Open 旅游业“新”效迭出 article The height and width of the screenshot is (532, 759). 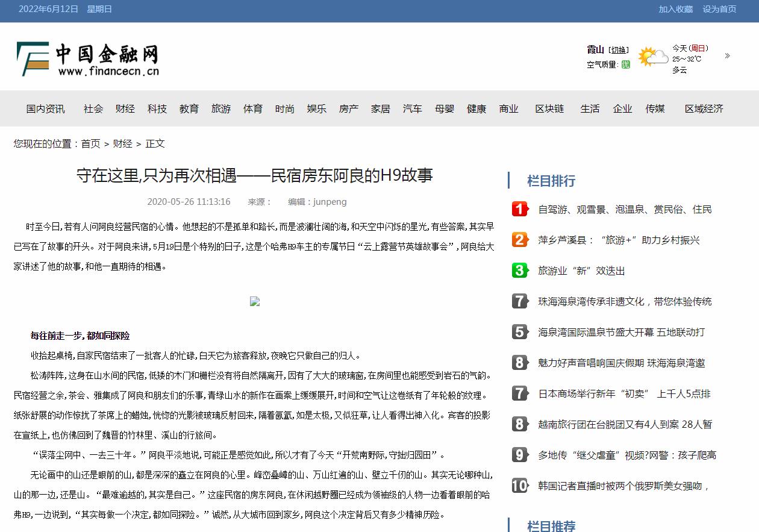point(582,271)
